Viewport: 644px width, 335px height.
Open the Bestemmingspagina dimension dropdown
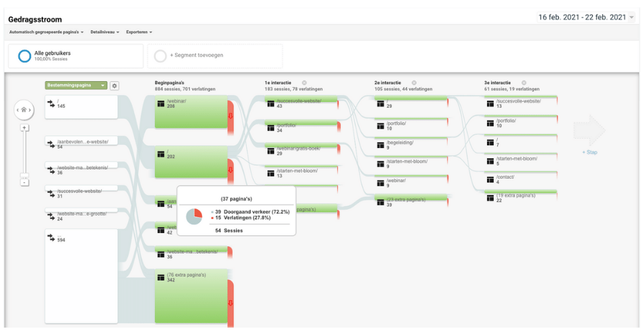76,85
